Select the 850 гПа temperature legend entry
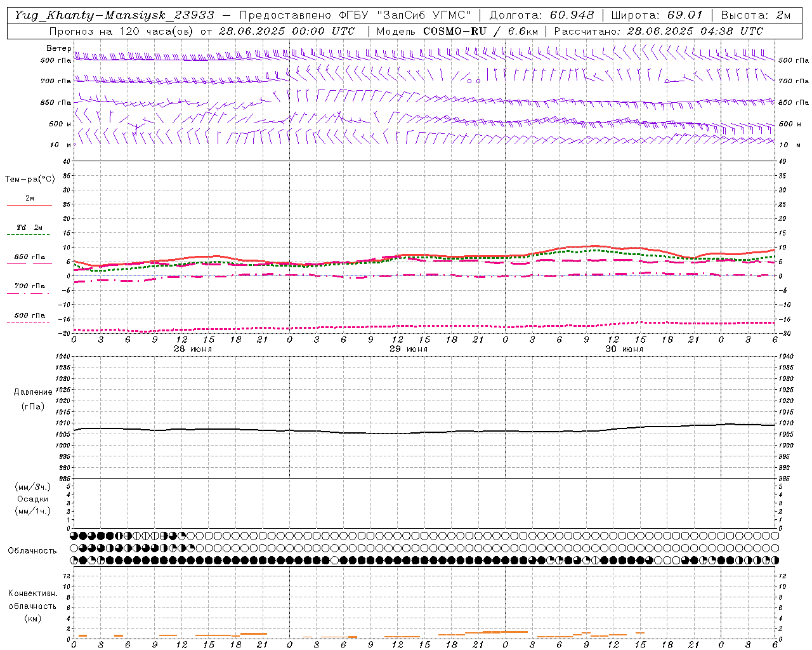This screenshot has height=650, width=812. tap(30, 257)
